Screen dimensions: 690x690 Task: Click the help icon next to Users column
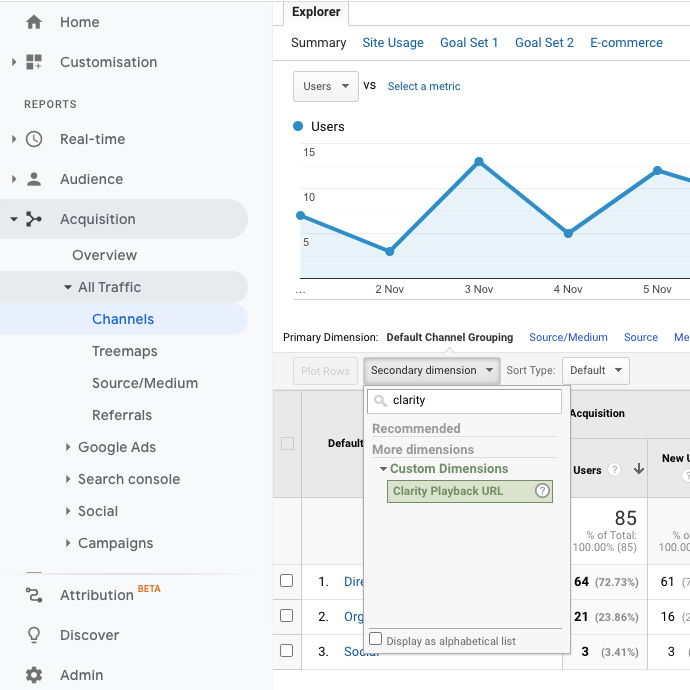click(x=614, y=470)
